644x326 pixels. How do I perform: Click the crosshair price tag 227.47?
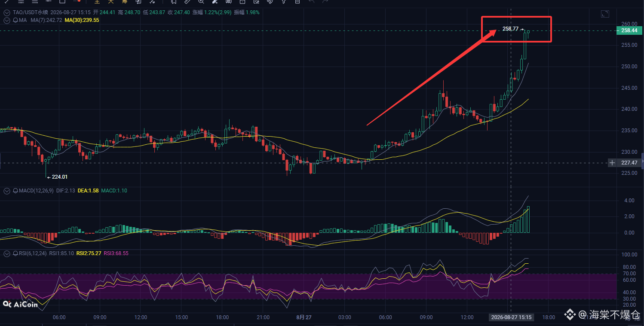click(629, 163)
